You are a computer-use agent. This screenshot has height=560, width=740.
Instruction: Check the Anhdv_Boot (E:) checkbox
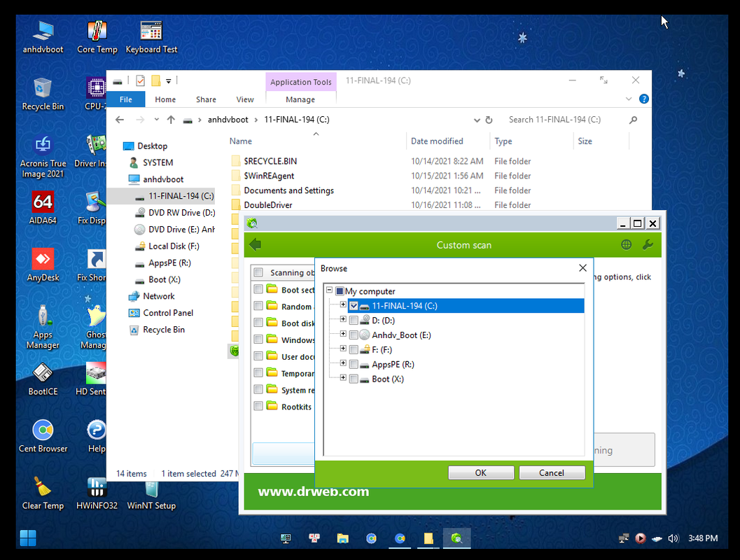pyautogui.click(x=354, y=335)
